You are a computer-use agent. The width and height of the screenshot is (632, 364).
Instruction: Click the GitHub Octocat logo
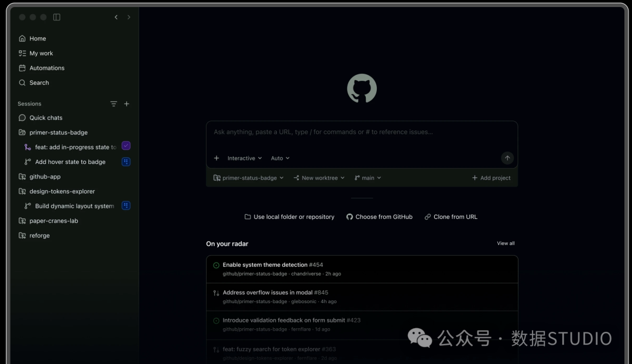pos(362,88)
